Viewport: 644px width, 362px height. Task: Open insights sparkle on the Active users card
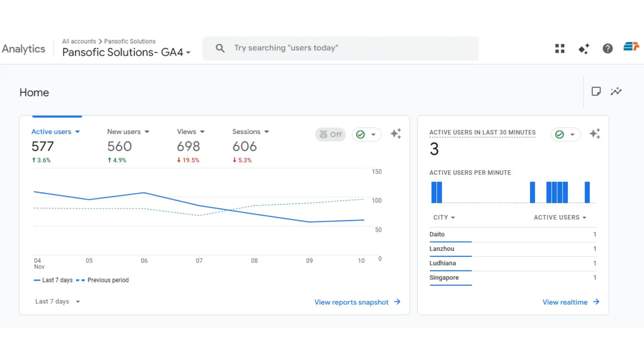tap(396, 134)
